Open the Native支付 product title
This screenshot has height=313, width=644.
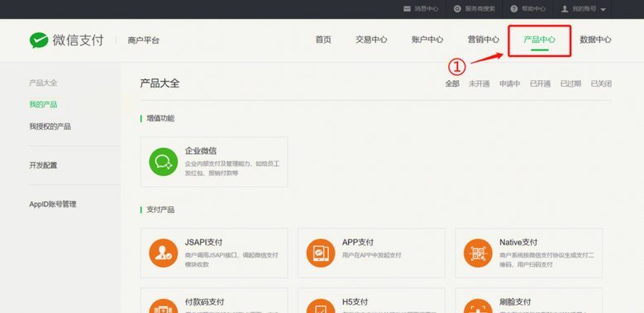(x=518, y=242)
